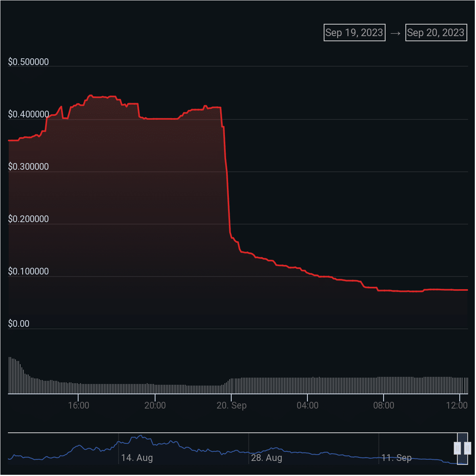476x476 pixels.
Task: Open the Sep 20, 2023 end date field
Action: pos(436,33)
